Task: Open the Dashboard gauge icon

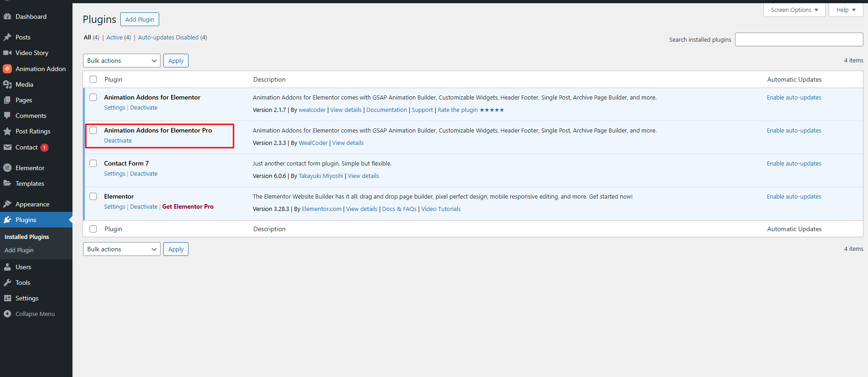Action: pyautogui.click(x=7, y=17)
